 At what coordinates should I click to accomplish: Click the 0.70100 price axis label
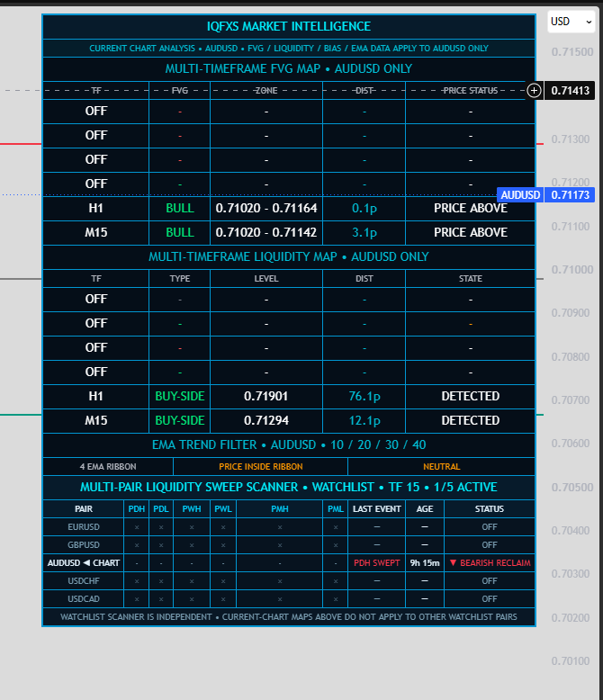(x=571, y=660)
